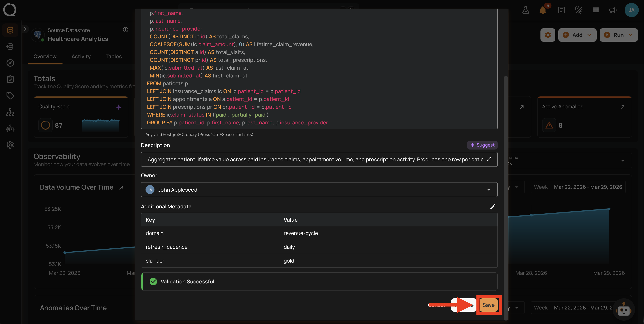Click the datastore settings gear button
644x324 pixels.
point(548,35)
